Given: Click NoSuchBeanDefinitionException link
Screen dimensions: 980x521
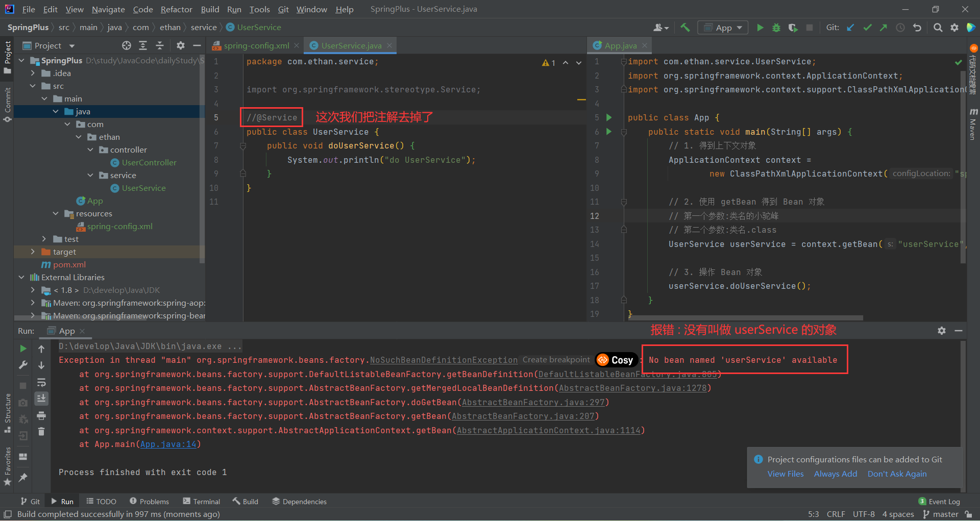Looking at the screenshot, I should point(444,360).
